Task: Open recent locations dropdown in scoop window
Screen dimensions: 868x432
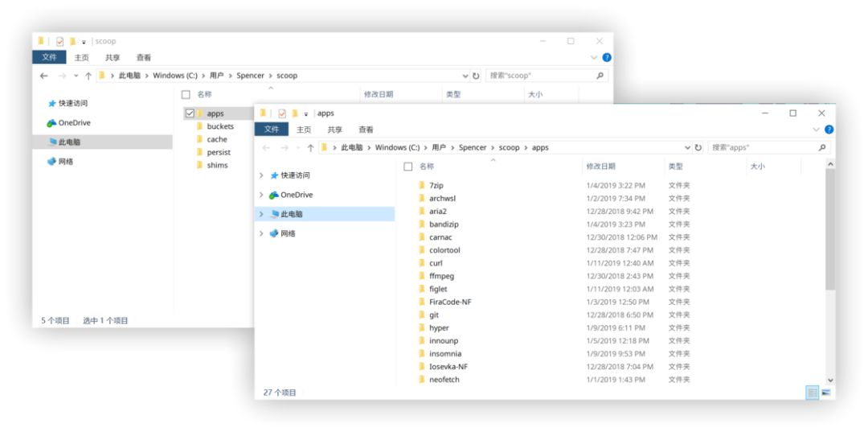Action: 76,76
